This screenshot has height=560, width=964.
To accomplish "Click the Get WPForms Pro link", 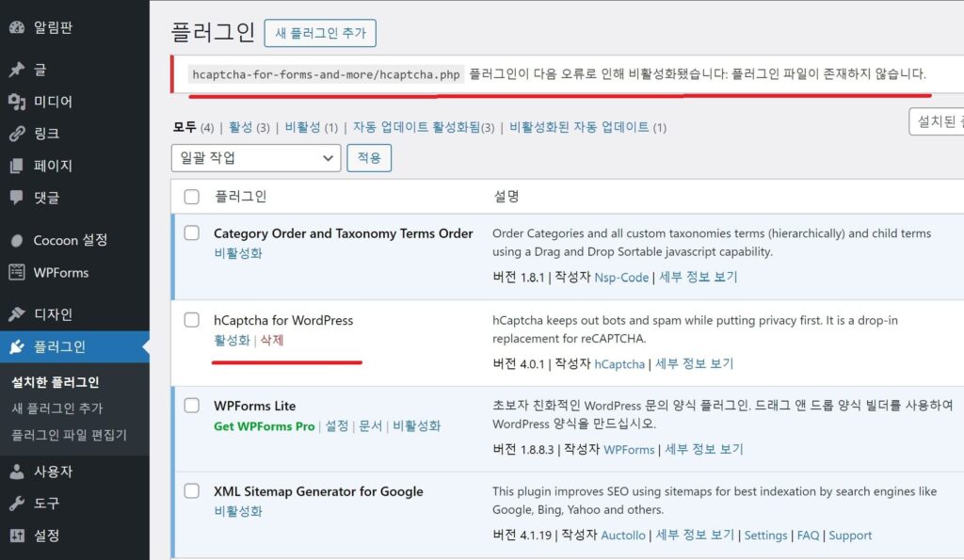I will pos(265,426).
